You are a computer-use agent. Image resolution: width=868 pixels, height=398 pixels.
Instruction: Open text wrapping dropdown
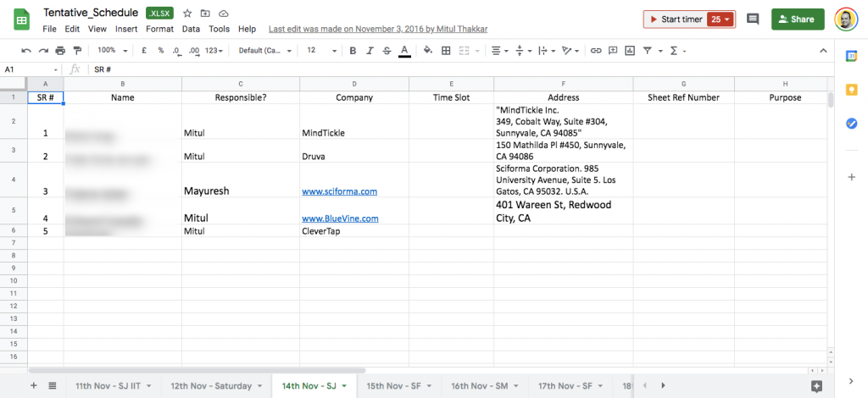point(547,50)
